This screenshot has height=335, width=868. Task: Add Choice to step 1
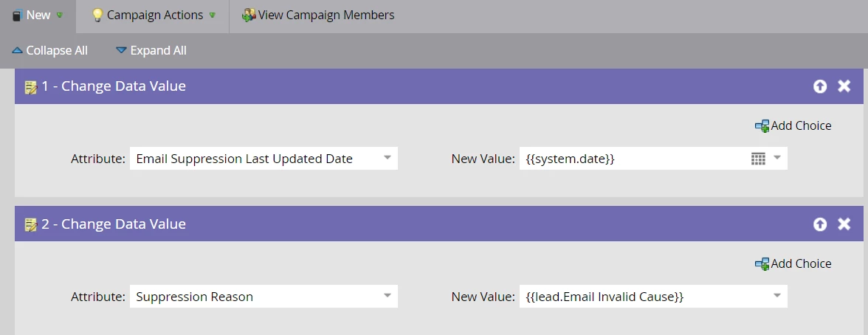click(793, 126)
